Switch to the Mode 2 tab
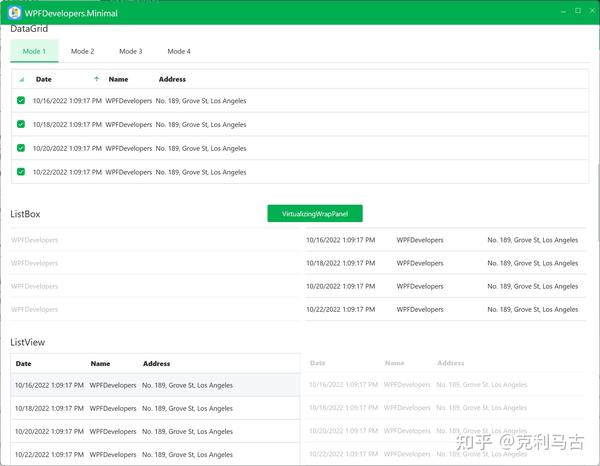The image size is (600, 466). (x=82, y=51)
